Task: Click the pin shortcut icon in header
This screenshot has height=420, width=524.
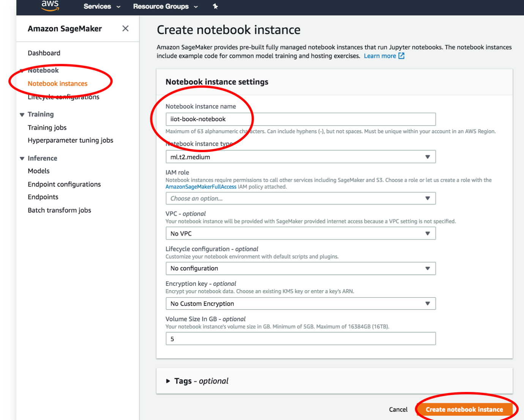Action: coord(215,6)
